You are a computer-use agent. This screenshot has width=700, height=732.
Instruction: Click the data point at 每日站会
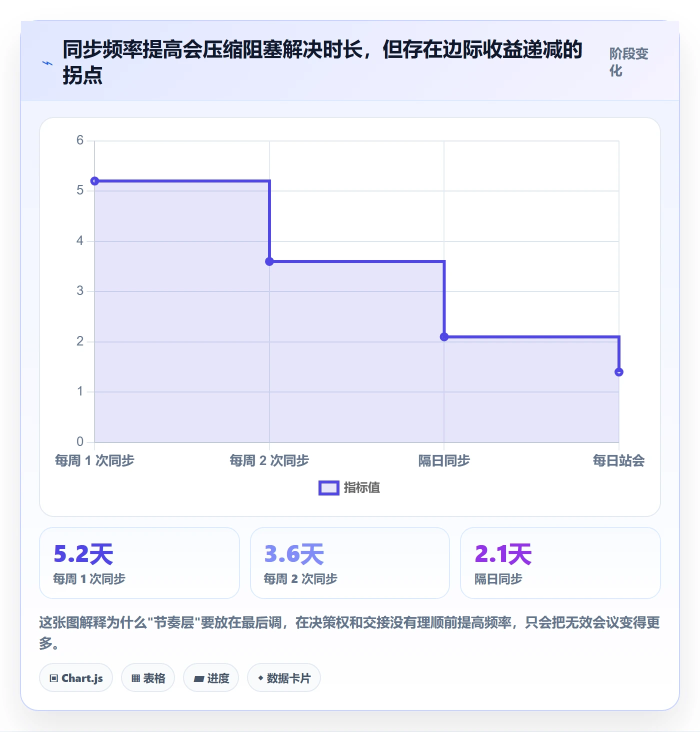click(x=619, y=372)
